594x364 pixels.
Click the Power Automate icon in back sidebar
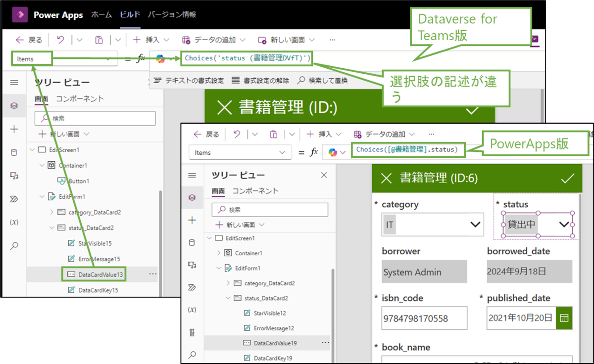click(14, 199)
